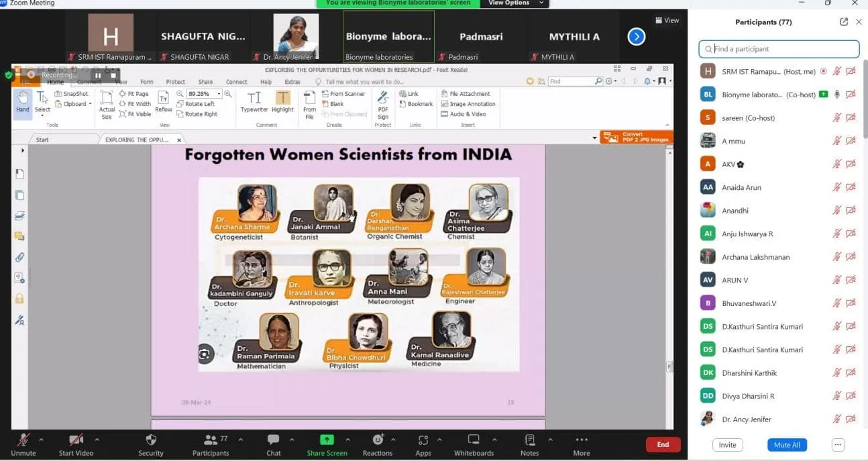This screenshot has width=868, height=461.
Task: Create PDF From File
Action: click(309, 105)
